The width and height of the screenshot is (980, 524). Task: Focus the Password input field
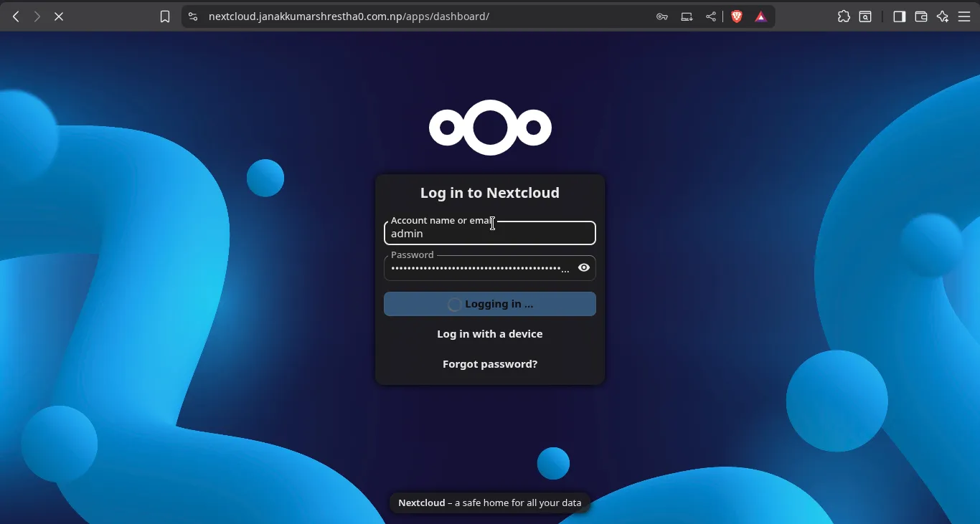[x=477, y=268]
